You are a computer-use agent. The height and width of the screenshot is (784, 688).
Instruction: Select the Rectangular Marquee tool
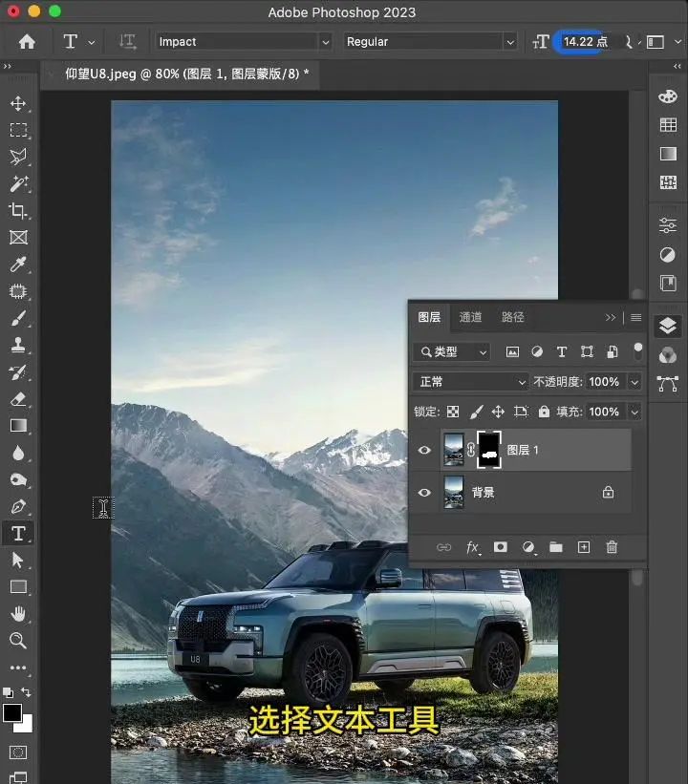[18, 130]
